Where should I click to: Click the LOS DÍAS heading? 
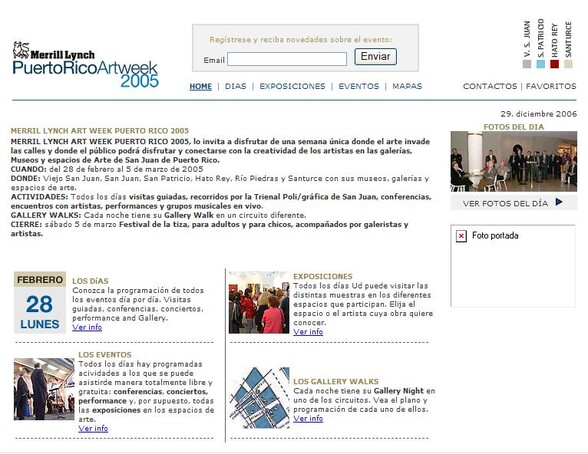(x=90, y=281)
